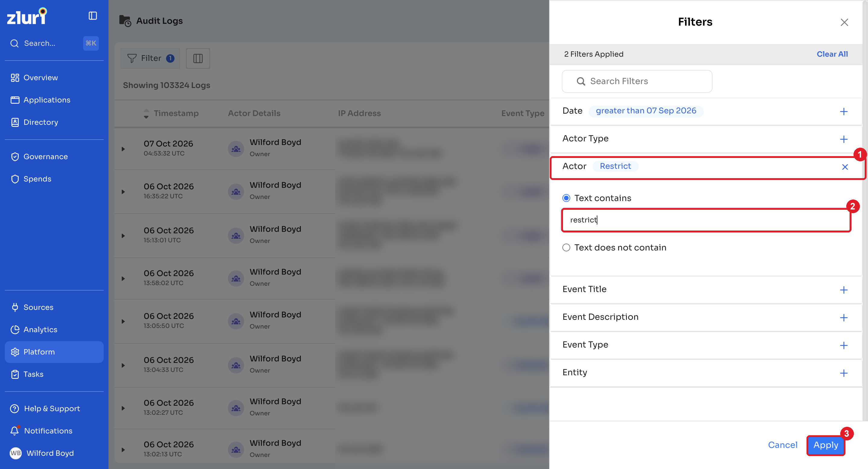Expand the 06 Oct 2026 15:13:01 log row
The height and width of the screenshot is (469, 868).
point(123,235)
